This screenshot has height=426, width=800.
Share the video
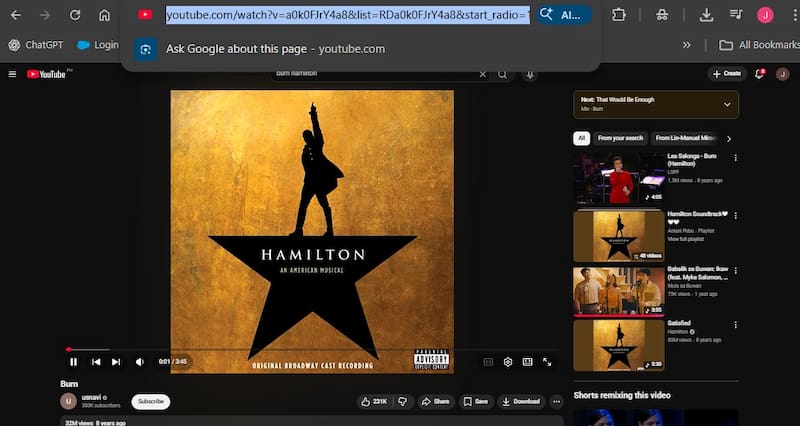pyautogui.click(x=435, y=402)
